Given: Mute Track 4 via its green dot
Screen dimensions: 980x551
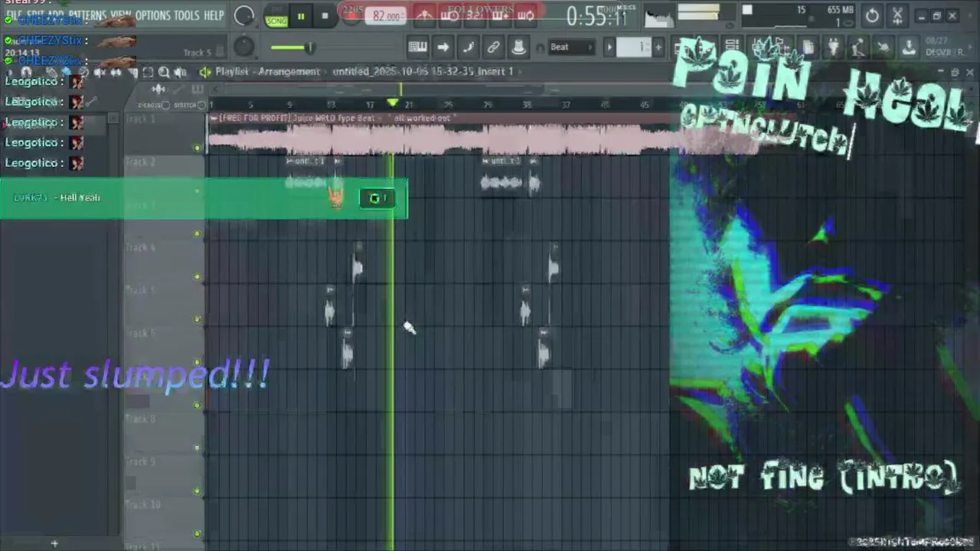Looking at the screenshot, I should coord(198,276).
